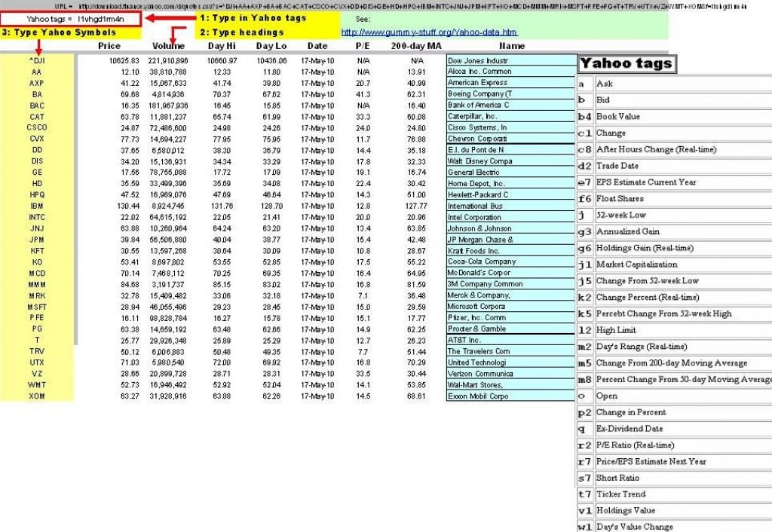772x532 pixels.
Task: Select the Dow Jones Industr name cell
Action: pyautogui.click(x=511, y=60)
